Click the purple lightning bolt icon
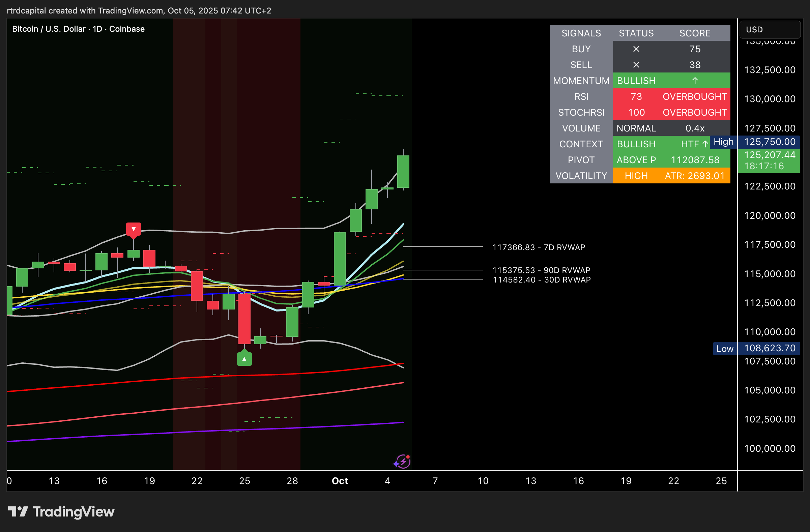Image resolution: width=810 pixels, height=532 pixels. 403,462
